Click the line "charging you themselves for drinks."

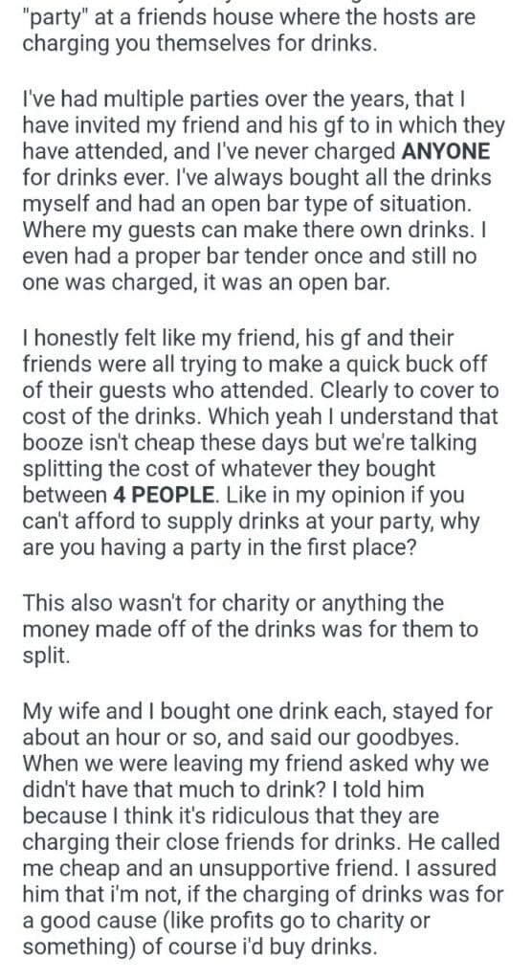pos(200,44)
